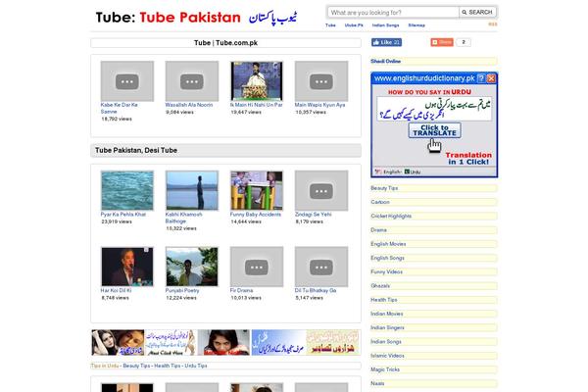
Task: Click Urdu Tips link below banners
Action: pyautogui.click(x=196, y=366)
